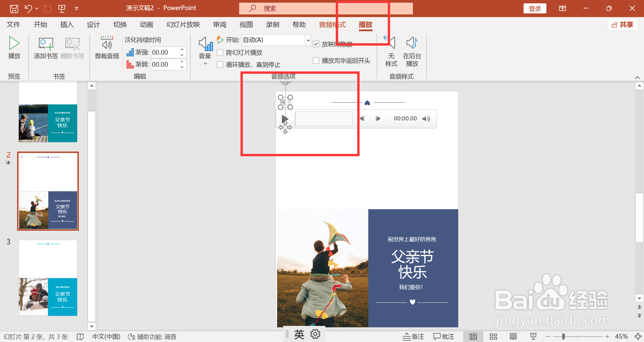
Task: Click Accessibility (辅助功能: 调查) status item
Action: [152, 336]
